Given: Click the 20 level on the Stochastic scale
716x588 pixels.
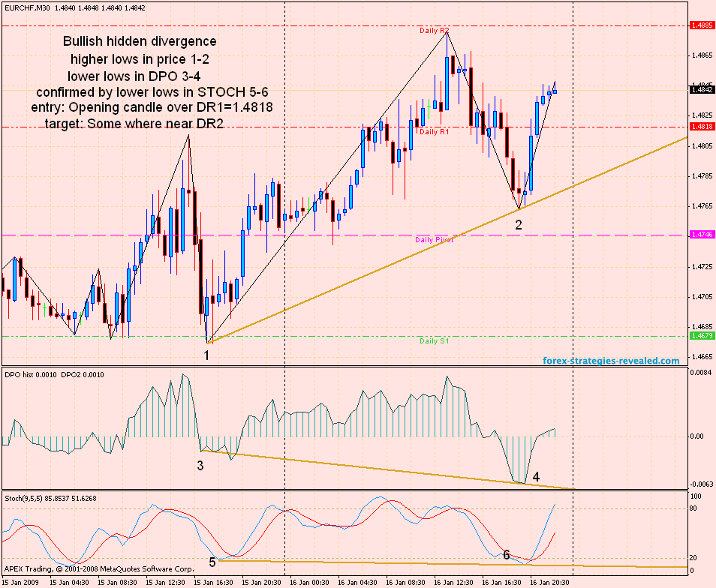Looking at the screenshot, I should pos(694,558).
